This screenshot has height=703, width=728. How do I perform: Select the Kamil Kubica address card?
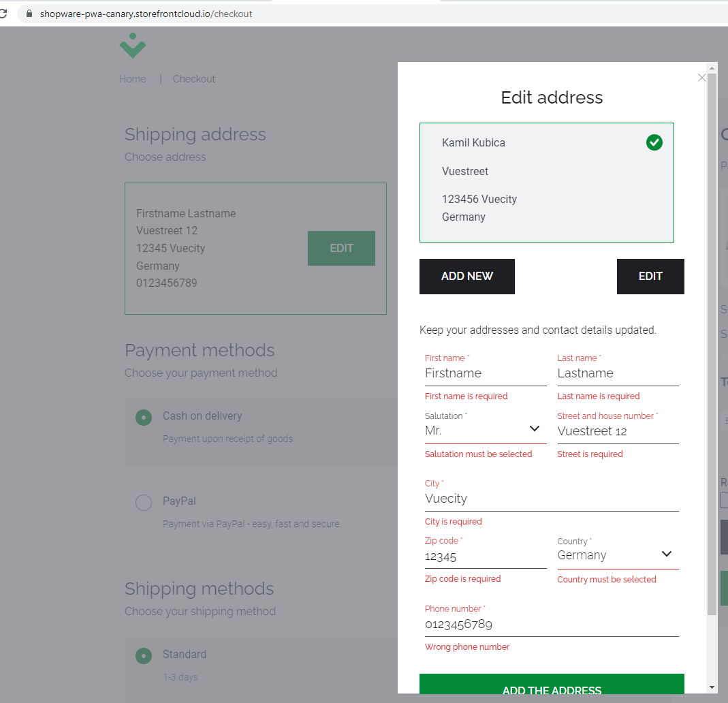[546, 183]
